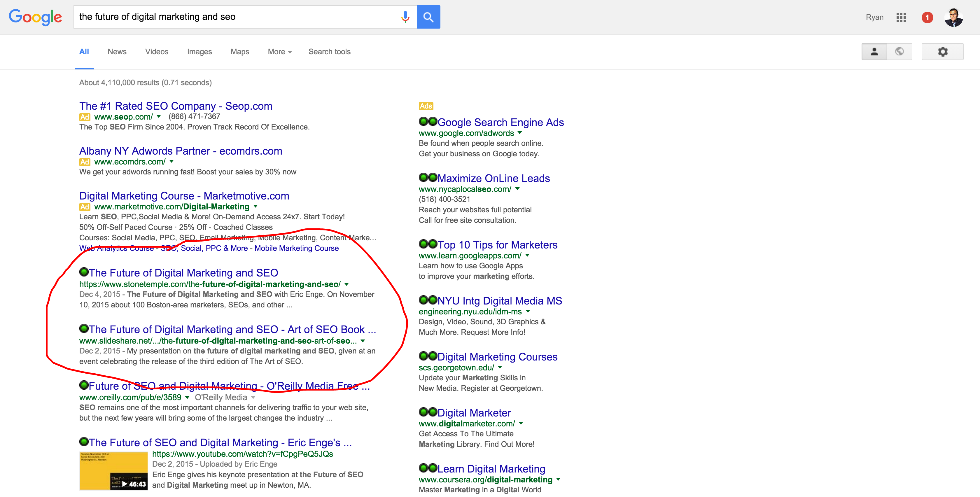Viewport: 980px width, 497px height.
Task: Expand the O'Reilly Media publisher dropdown arrow
Action: click(x=253, y=397)
